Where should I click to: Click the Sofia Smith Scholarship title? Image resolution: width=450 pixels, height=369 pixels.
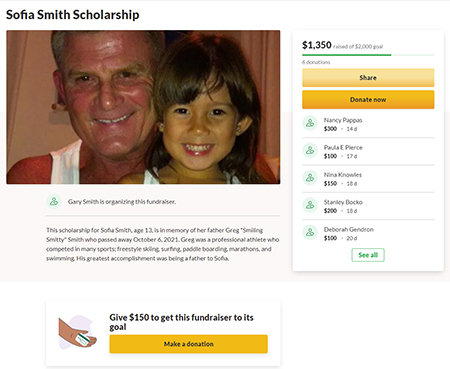point(73,15)
